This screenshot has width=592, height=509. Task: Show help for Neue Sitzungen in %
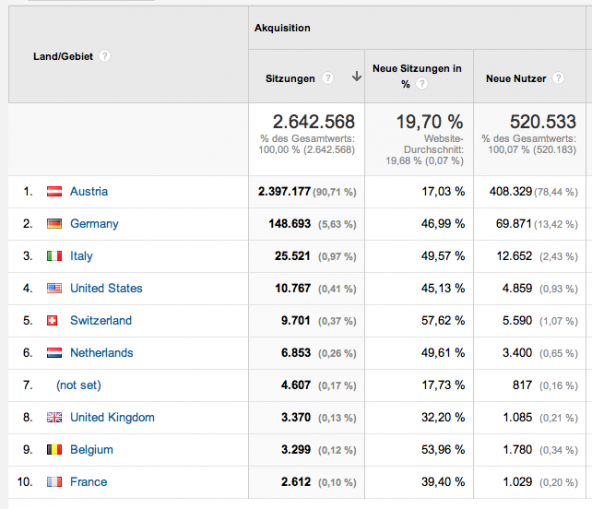(x=422, y=84)
